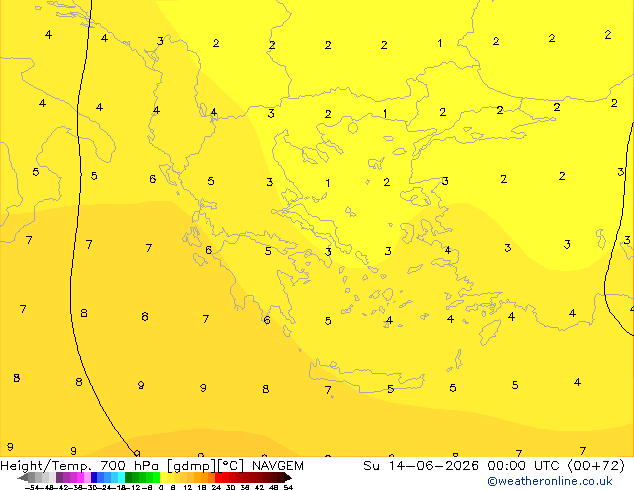Viewport: 634px width, 490px height.
Task: Click the dark maroon arrow at the legend's right end
Action: point(288,477)
